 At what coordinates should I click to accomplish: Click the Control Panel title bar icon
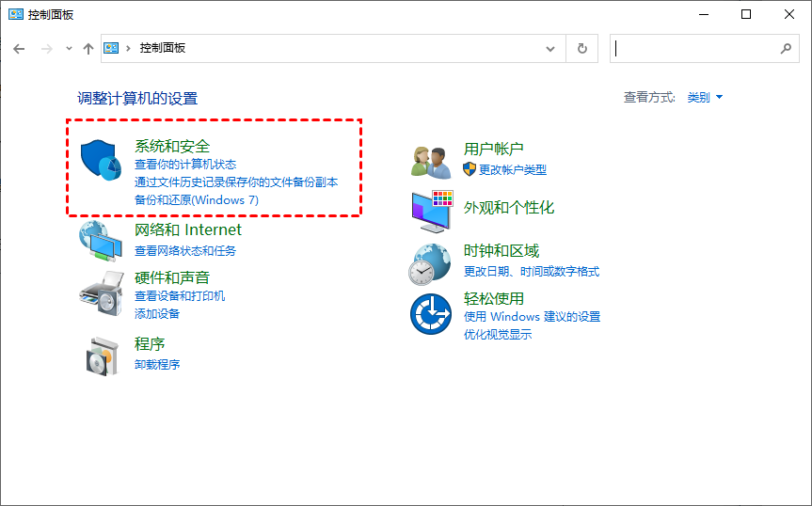click(x=16, y=14)
